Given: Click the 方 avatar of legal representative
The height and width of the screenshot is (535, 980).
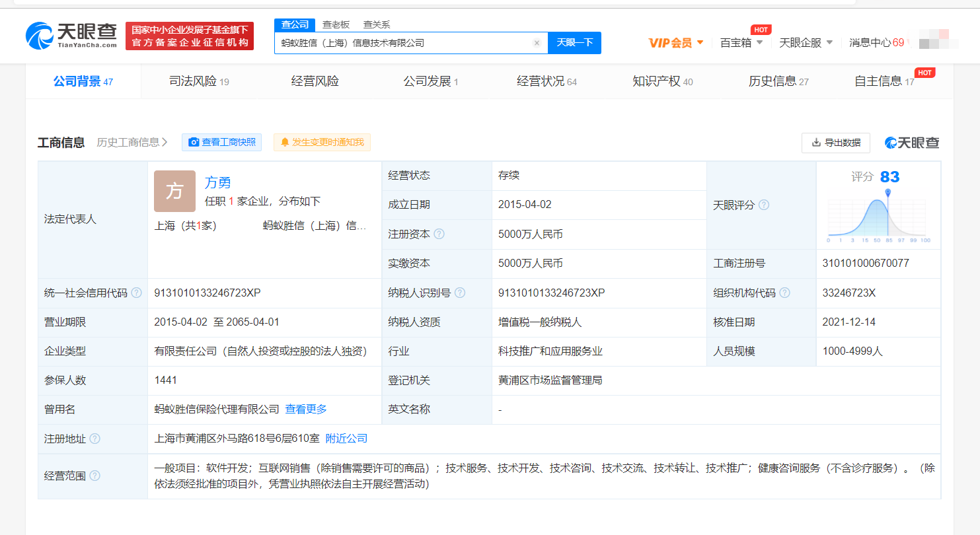Looking at the screenshot, I should pyautogui.click(x=174, y=191).
